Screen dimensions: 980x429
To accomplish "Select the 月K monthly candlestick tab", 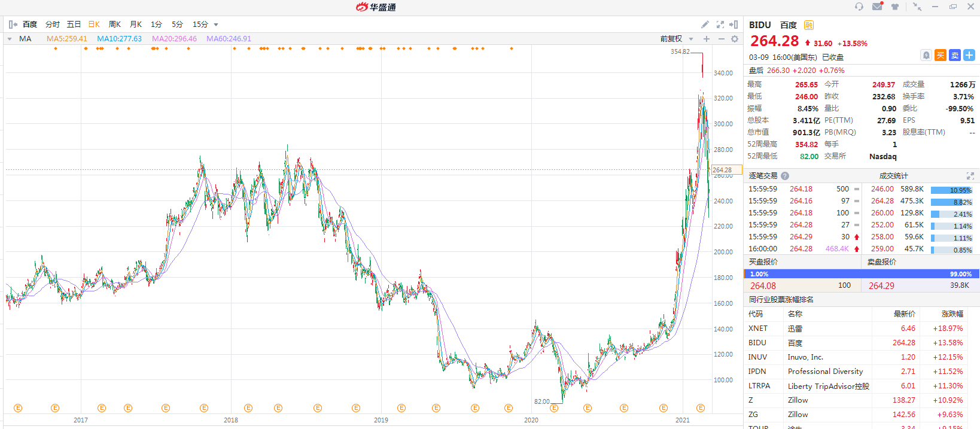I will click(x=136, y=25).
